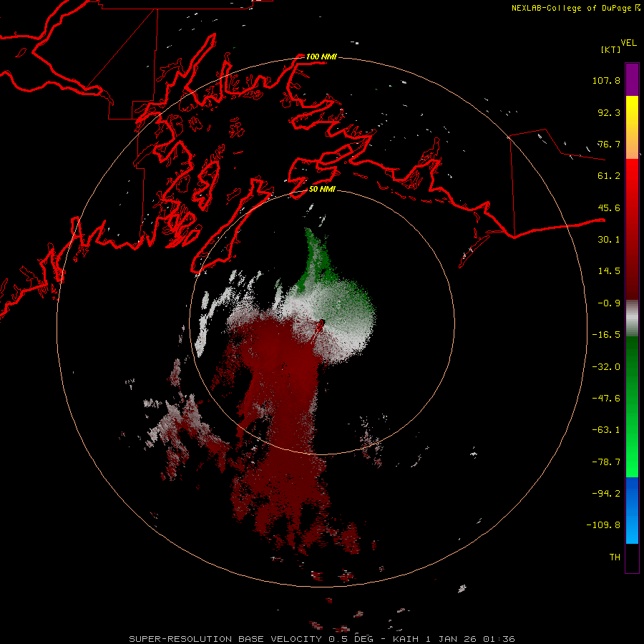Click the 92.3 velocity scale value

609,112
